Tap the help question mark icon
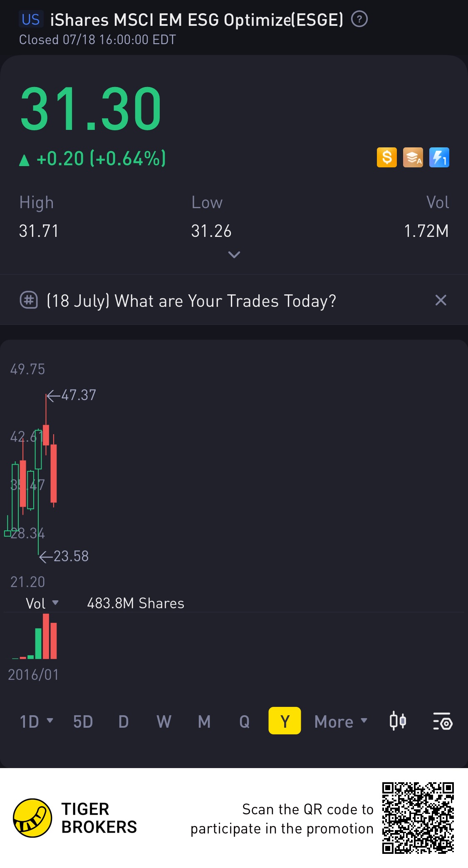 [359, 19]
